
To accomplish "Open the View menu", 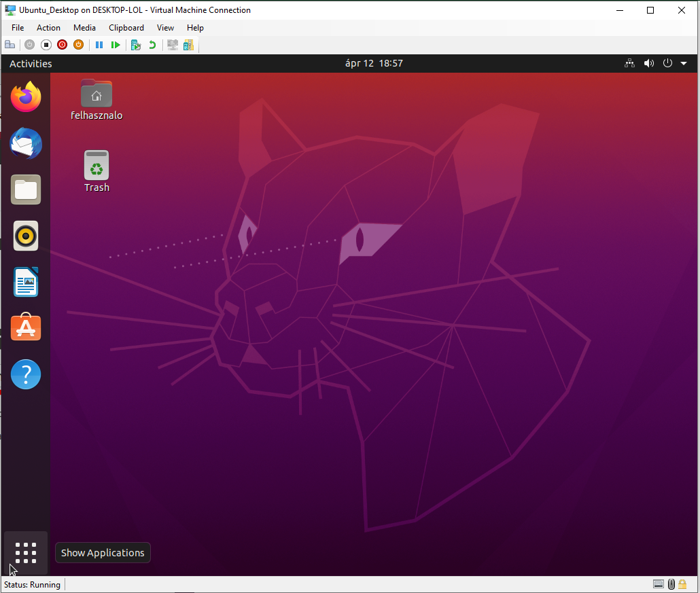I will (x=165, y=28).
